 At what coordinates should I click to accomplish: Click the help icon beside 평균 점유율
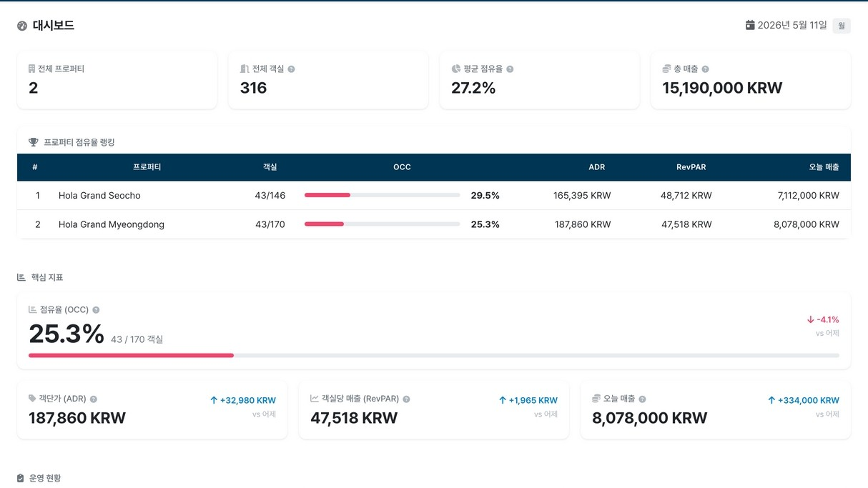[510, 69]
